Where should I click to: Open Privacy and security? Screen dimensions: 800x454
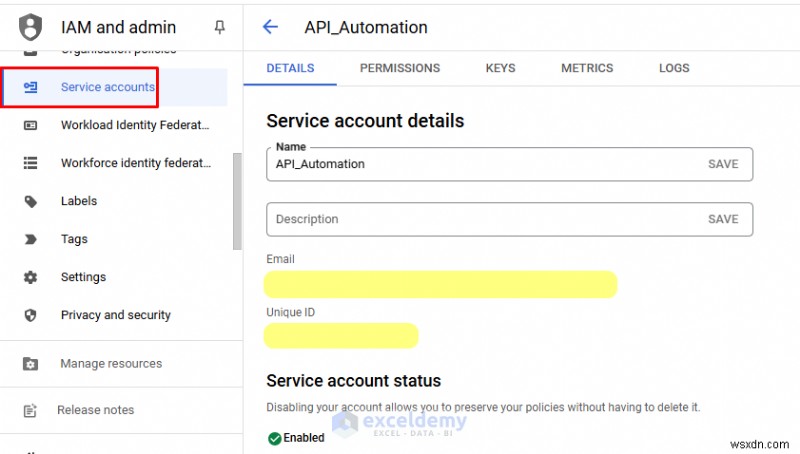(115, 315)
